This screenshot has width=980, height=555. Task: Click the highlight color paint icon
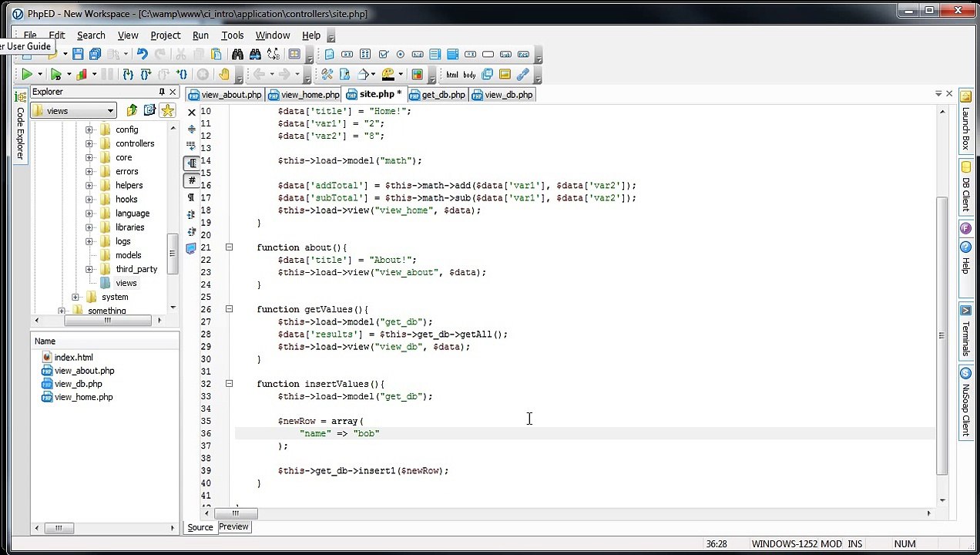[x=388, y=75]
